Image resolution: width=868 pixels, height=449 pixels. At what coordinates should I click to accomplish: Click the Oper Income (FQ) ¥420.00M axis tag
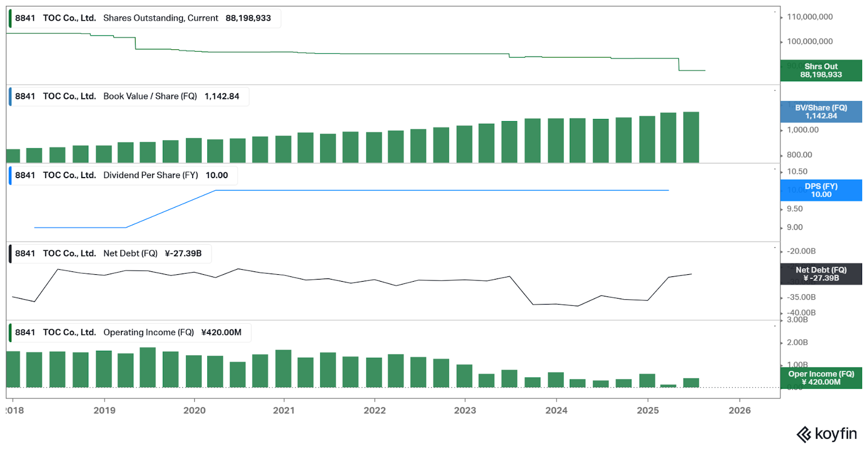click(x=821, y=378)
